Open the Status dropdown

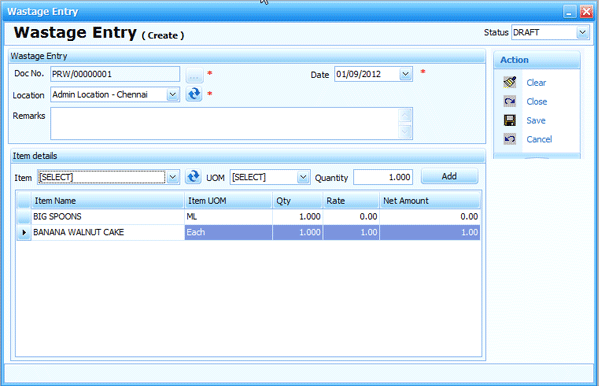pyautogui.click(x=582, y=32)
